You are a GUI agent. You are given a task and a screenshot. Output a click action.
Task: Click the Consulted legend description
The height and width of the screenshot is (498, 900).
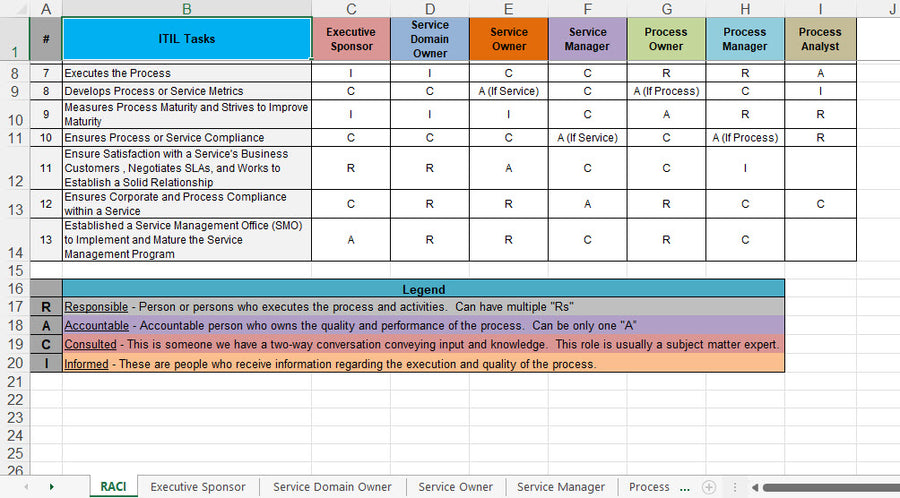point(423,344)
